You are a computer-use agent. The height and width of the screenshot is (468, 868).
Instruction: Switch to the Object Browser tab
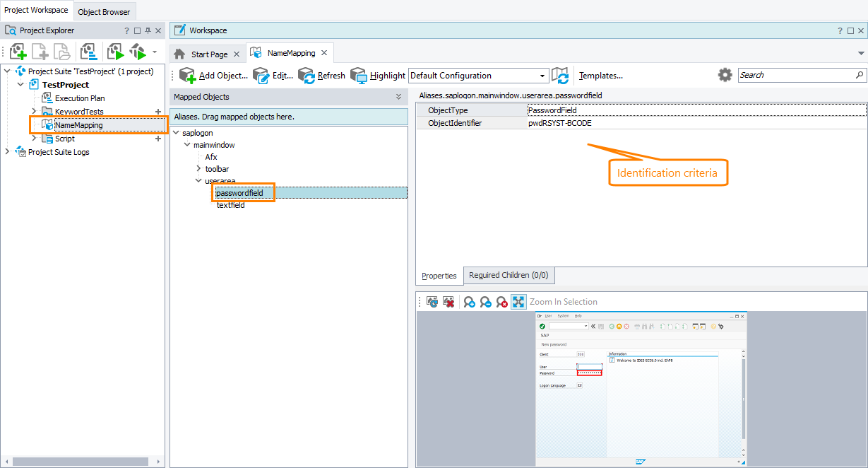(x=104, y=11)
